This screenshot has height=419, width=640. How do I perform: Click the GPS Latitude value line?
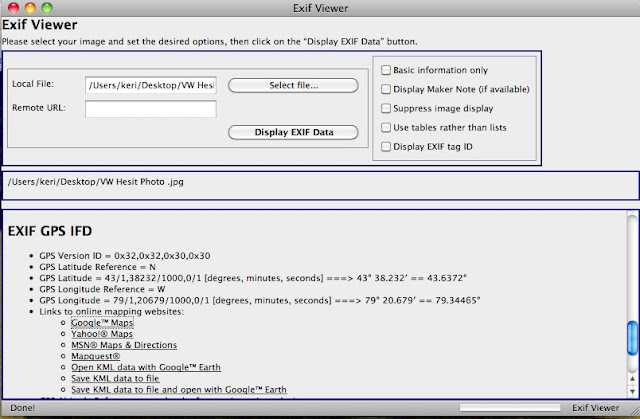pyautogui.click(x=253, y=278)
